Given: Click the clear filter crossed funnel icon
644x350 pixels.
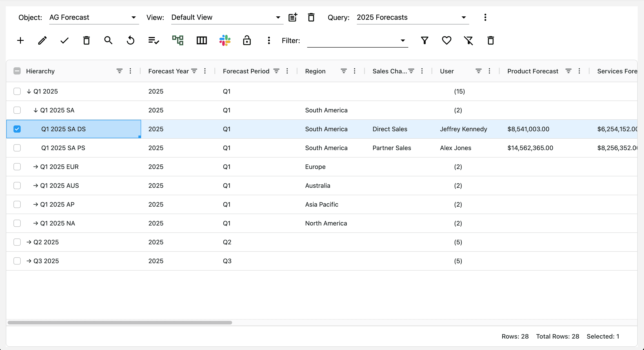Looking at the screenshot, I should [x=469, y=40].
